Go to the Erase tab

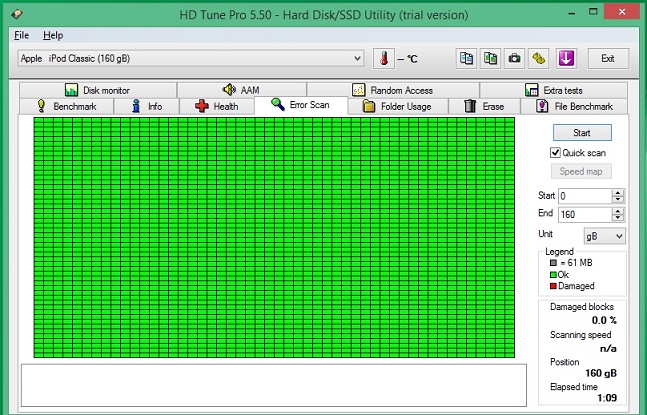coord(483,106)
